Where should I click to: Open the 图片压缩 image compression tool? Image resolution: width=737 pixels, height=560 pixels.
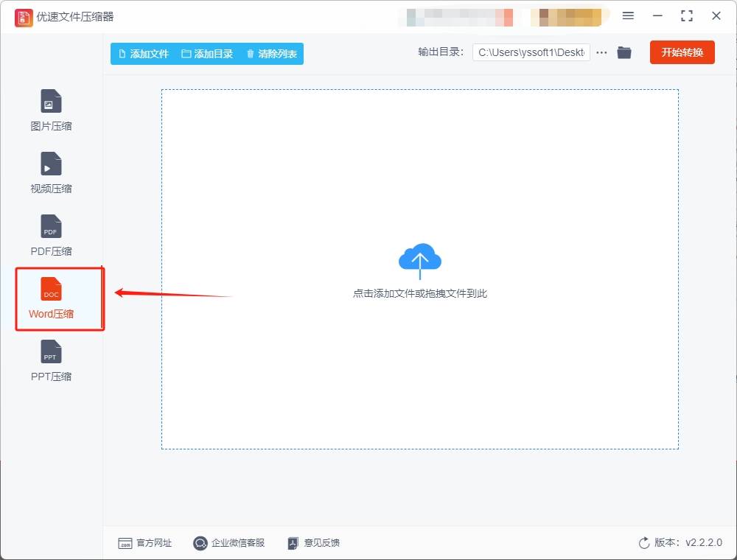tap(51, 111)
